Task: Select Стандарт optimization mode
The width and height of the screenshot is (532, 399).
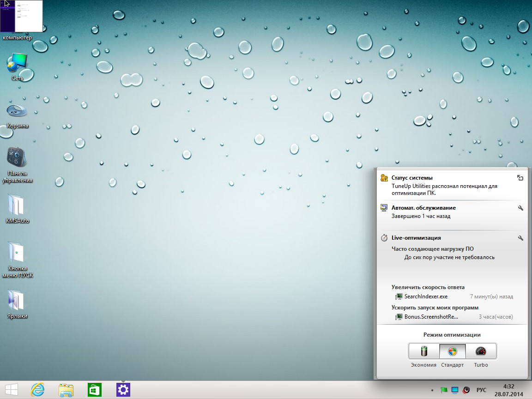Action: (x=452, y=351)
